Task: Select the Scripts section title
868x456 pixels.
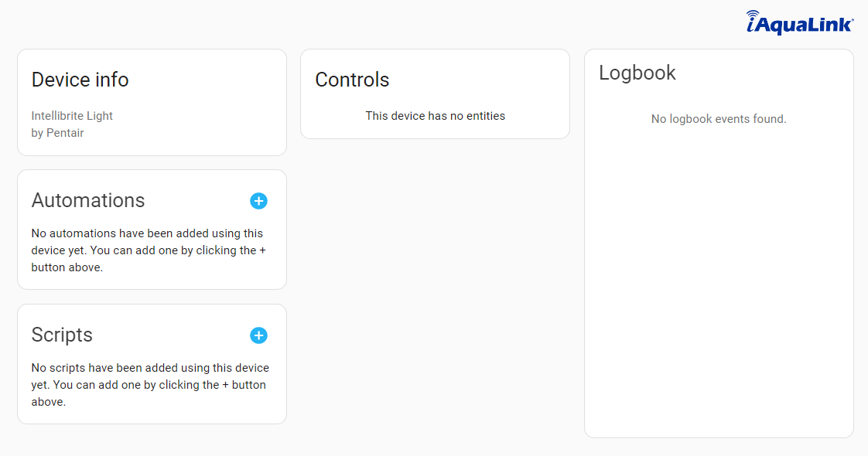Action: pyautogui.click(x=61, y=335)
